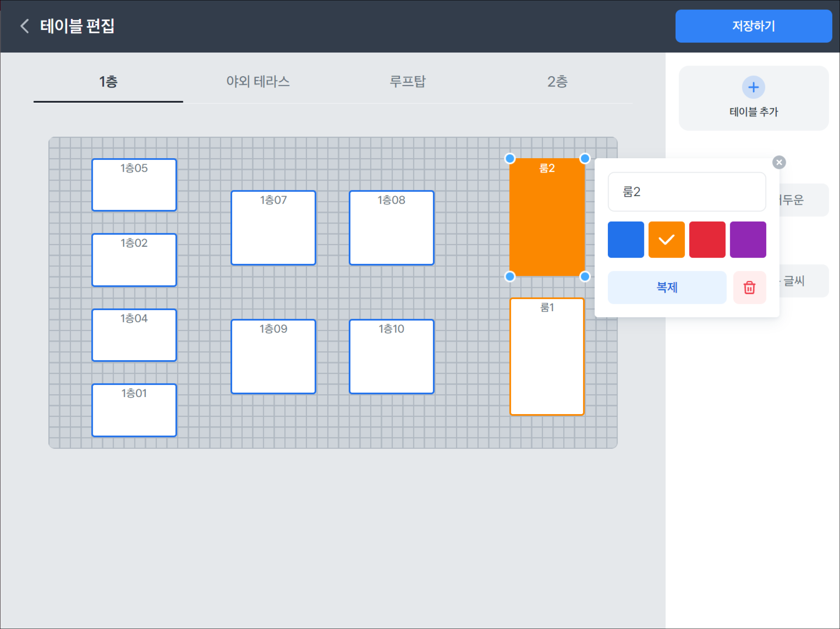Viewport: 840px width, 629px height.
Task: Click bottom-right resize handle of 룸2
Action: [585, 276]
